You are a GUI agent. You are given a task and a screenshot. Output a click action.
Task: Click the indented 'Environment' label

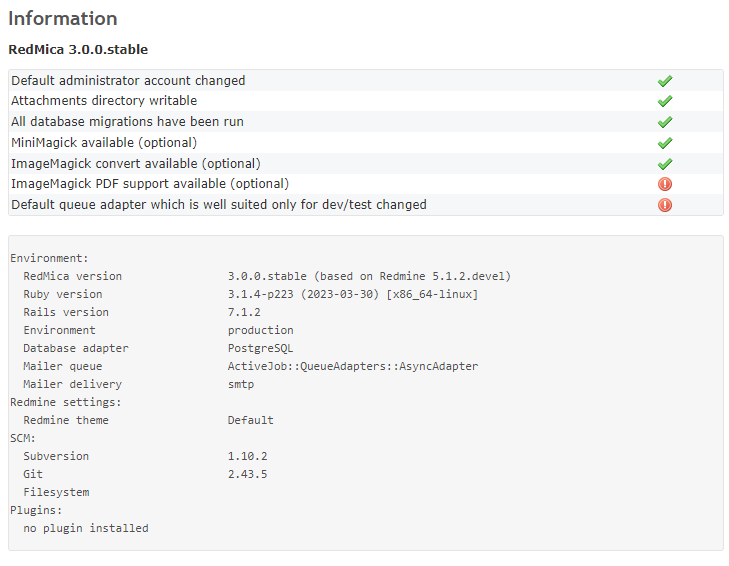[60, 330]
